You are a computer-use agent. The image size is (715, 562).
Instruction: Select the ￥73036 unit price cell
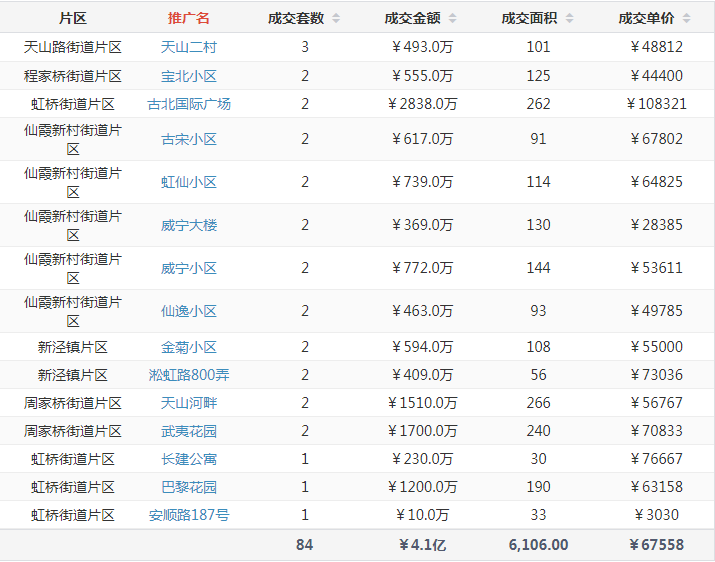point(656,375)
